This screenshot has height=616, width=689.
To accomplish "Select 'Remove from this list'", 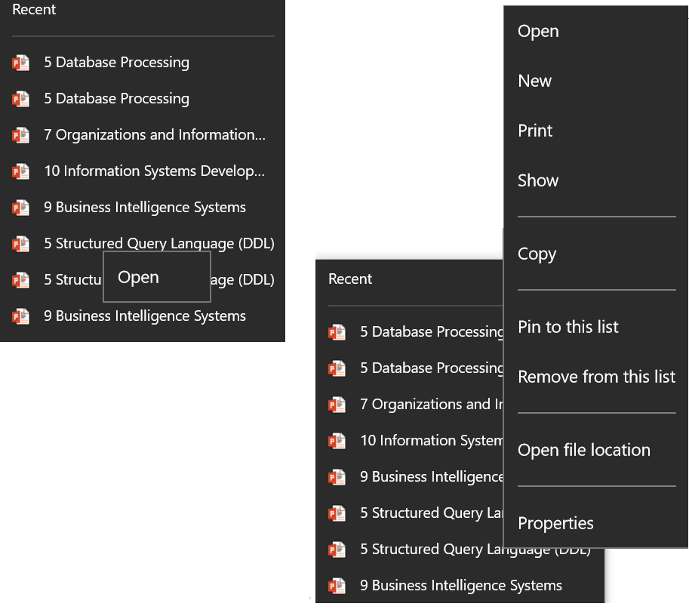I will [596, 377].
